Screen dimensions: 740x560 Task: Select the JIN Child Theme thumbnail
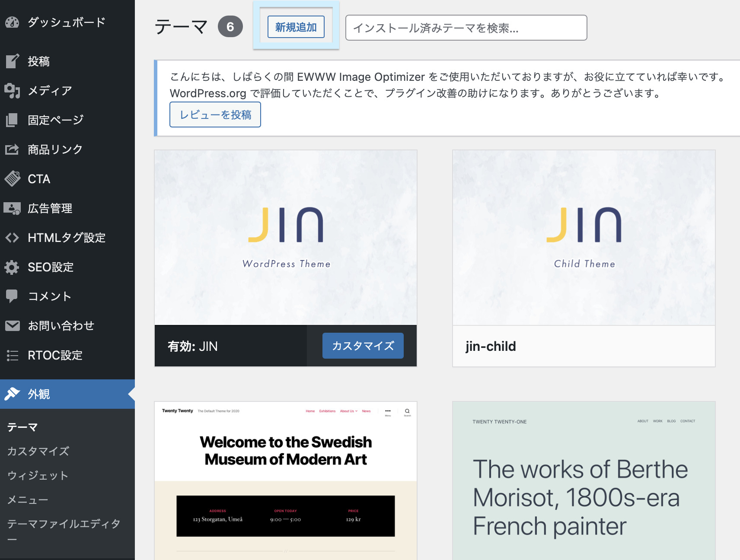tap(584, 238)
